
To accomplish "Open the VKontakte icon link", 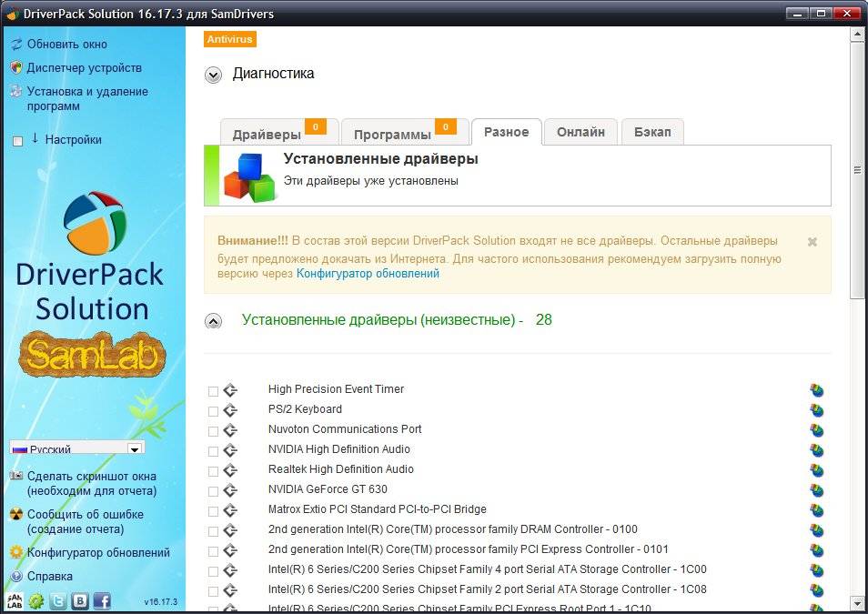I will (x=80, y=600).
